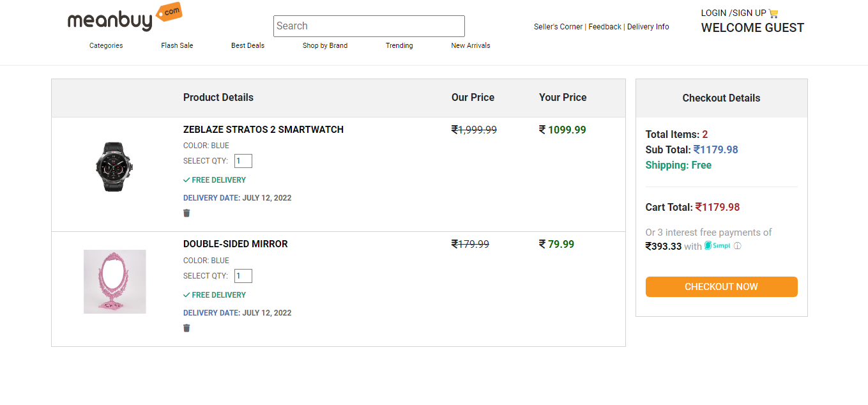Click the Cart Total ₹1179.98 line
This screenshot has height=405, width=868.
coord(693,207)
